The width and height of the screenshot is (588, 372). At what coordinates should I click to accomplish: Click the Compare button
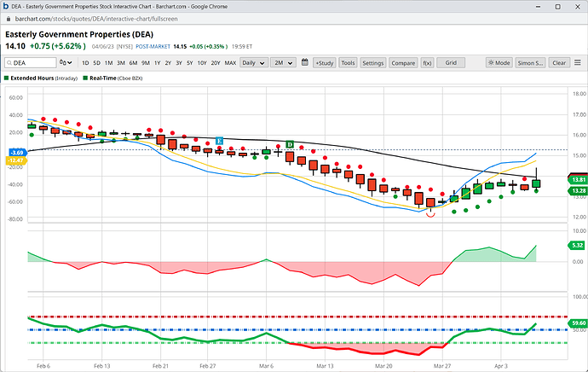(x=403, y=62)
